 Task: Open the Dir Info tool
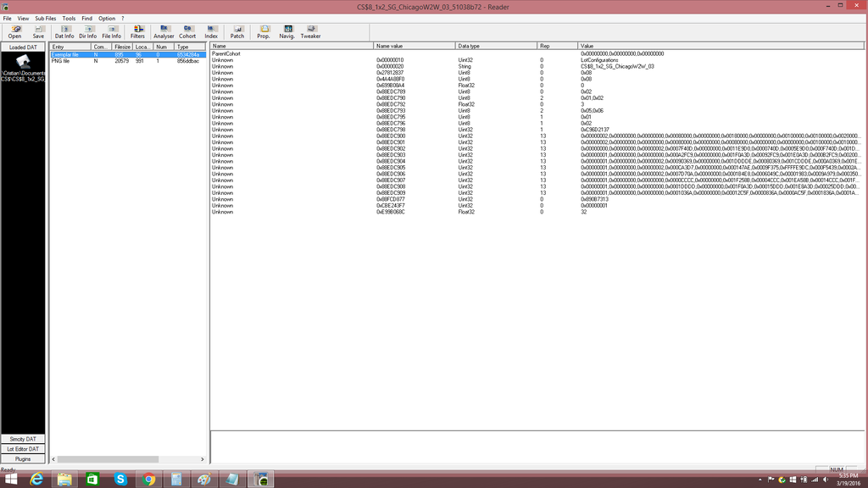(x=87, y=31)
